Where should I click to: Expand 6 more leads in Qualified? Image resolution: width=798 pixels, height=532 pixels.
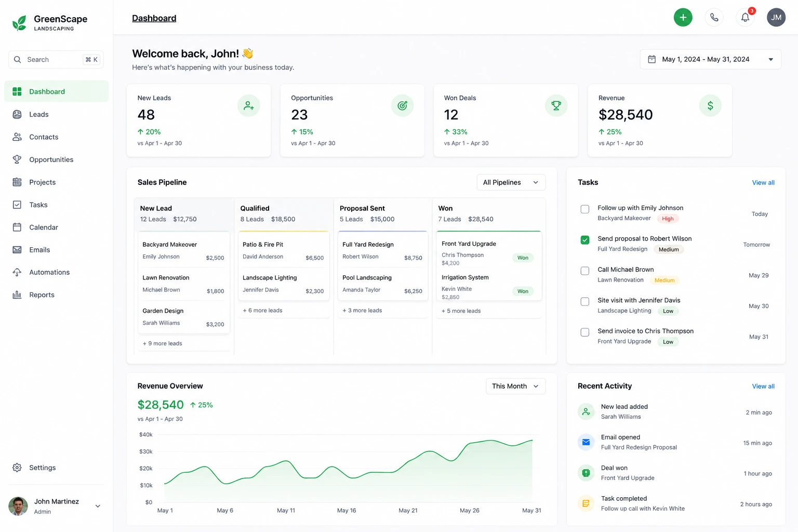click(263, 310)
